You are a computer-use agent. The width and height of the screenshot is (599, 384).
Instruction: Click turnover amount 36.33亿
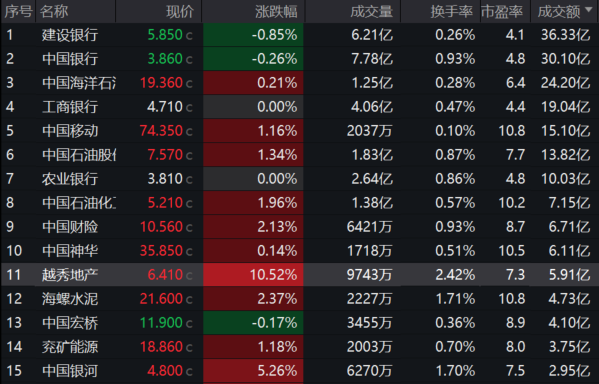point(566,35)
